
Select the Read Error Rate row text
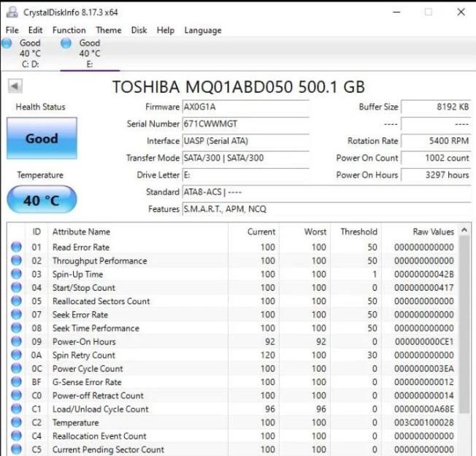coord(81,247)
